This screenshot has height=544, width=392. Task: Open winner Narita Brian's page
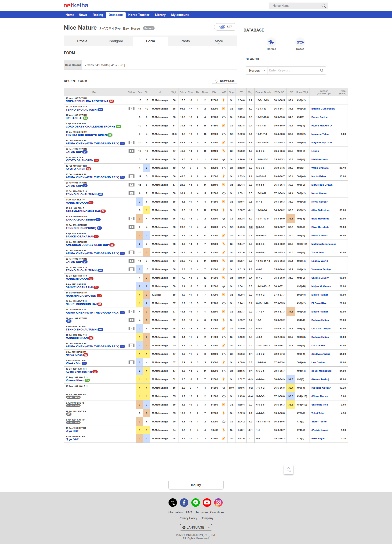tap(318, 176)
